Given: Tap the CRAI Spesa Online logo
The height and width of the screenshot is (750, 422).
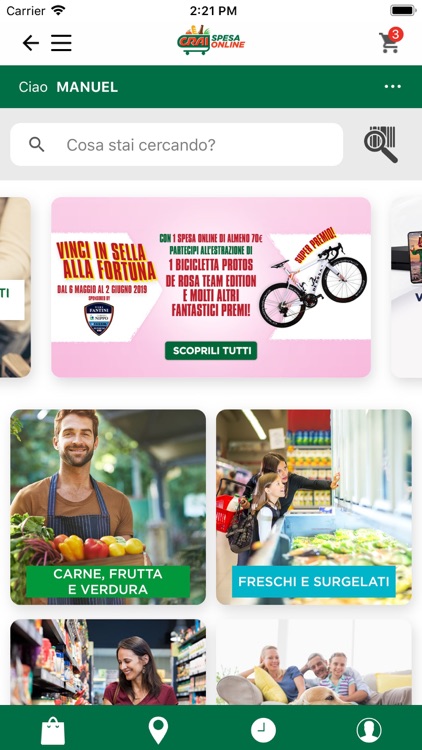Looking at the screenshot, I should pos(211,40).
